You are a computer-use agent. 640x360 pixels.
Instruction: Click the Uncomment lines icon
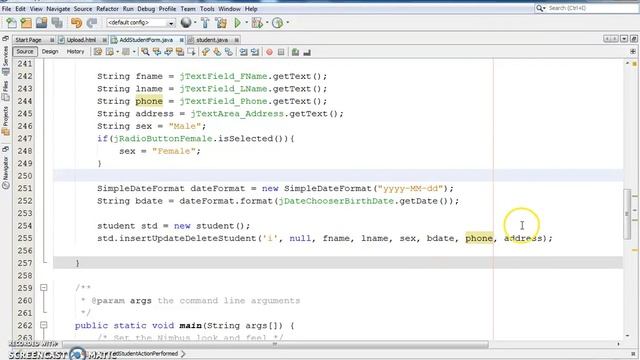click(307, 52)
